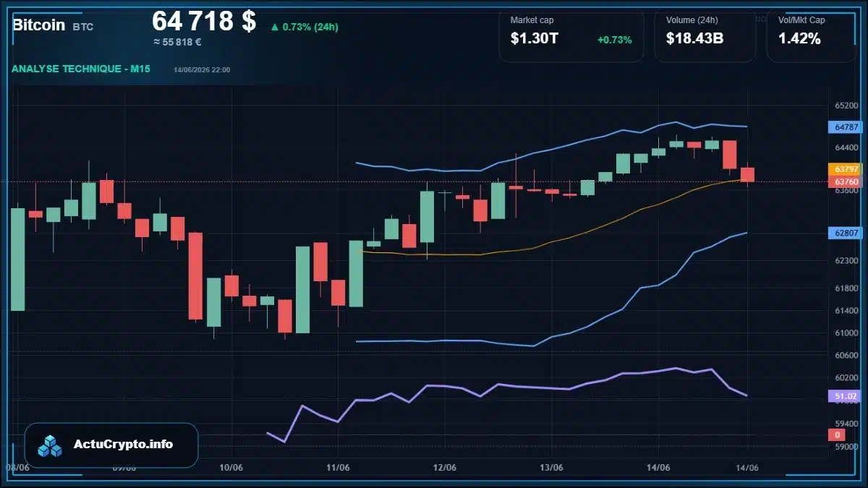Click the 11/06 date axis label
The height and width of the screenshot is (488, 868).
pos(338,468)
